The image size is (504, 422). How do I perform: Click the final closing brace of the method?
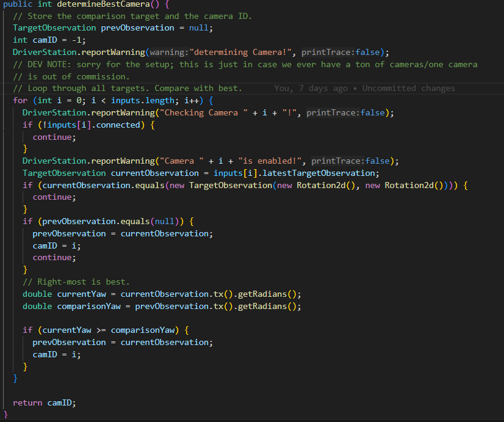pos(5,414)
